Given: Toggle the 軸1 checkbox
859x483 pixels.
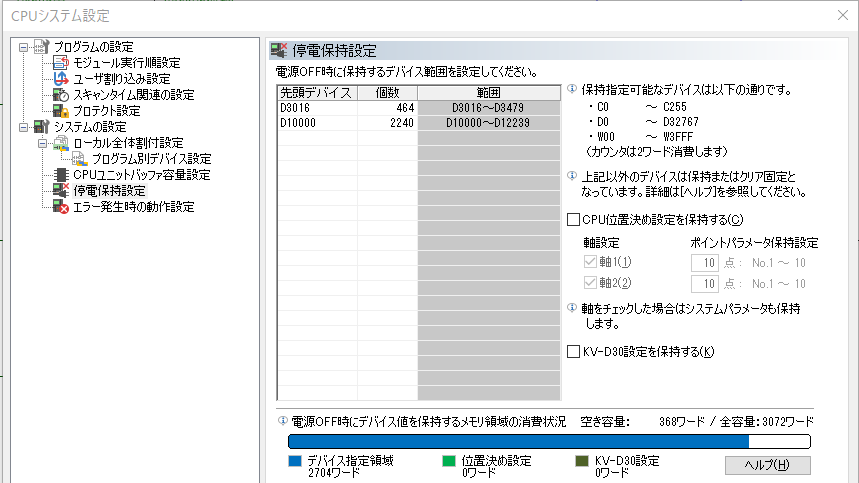Looking at the screenshot, I should coord(589,262).
